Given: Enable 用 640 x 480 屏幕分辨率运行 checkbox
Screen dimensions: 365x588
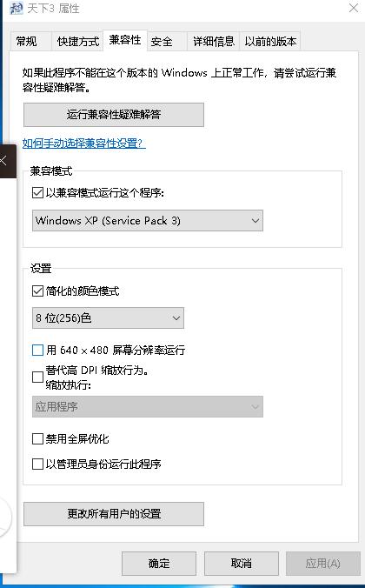Looking at the screenshot, I should [x=37, y=350].
